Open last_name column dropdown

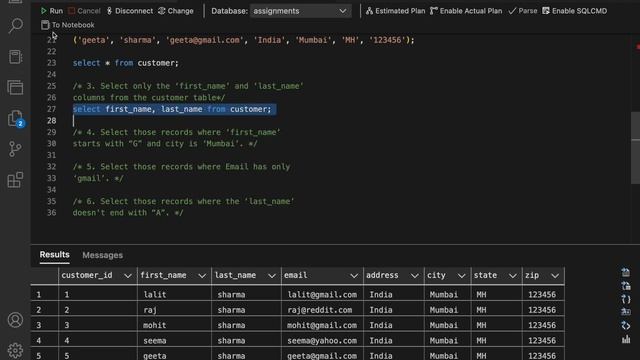coord(272,276)
